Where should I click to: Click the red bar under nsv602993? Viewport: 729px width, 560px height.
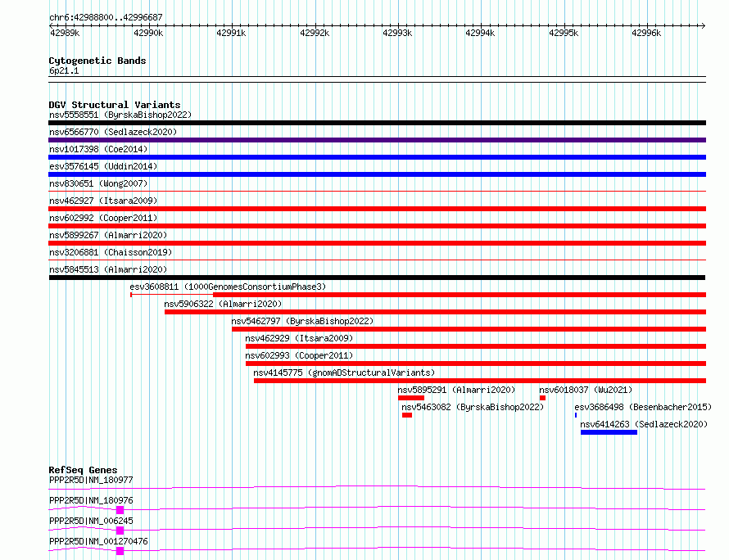[476, 364]
